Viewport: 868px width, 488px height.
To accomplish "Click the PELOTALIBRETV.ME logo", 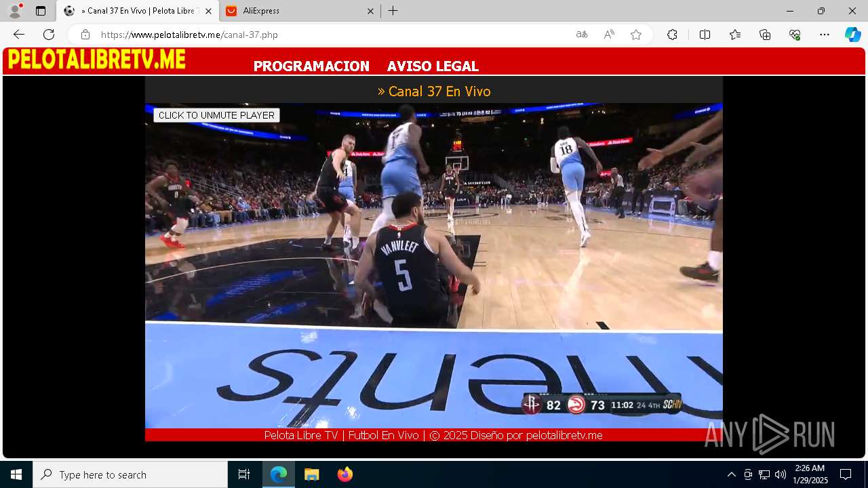I will [96, 60].
